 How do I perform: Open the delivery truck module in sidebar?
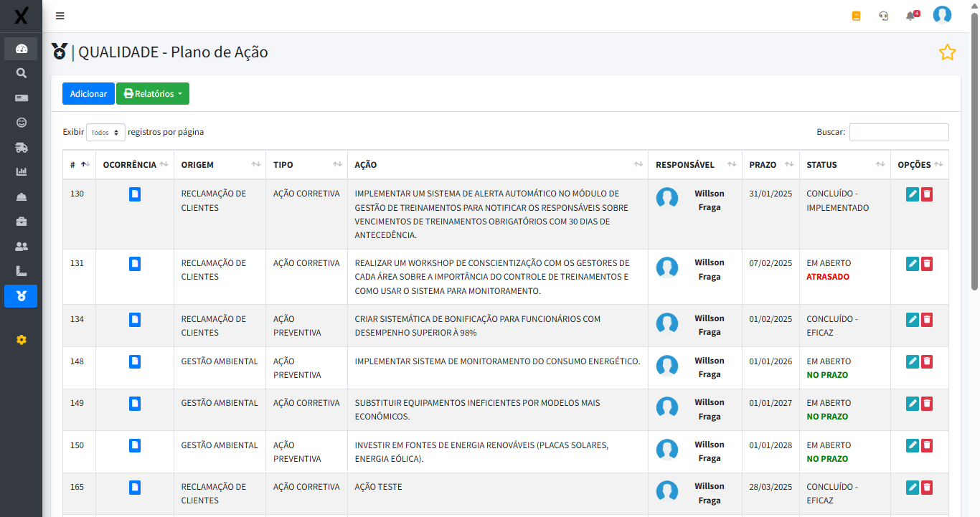click(x=21, y=148)
